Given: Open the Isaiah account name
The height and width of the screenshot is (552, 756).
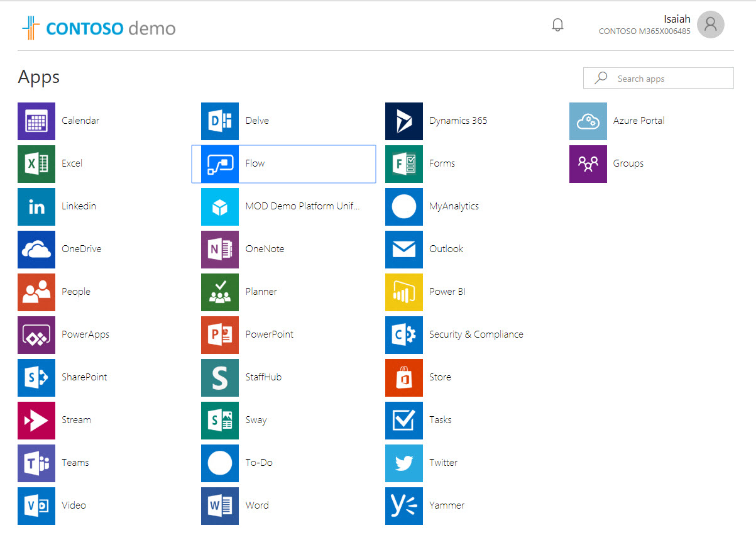Looking at the screenshot, I should [x=677, y=19].
